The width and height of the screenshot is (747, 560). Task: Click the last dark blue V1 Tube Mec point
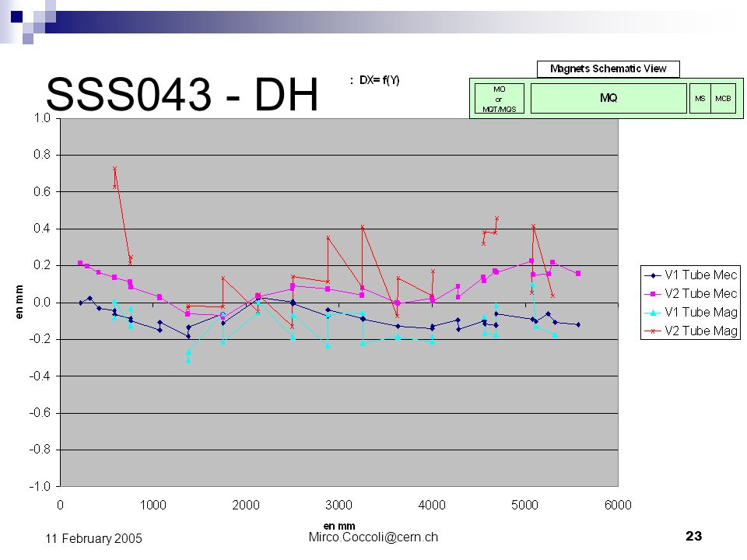578,325
